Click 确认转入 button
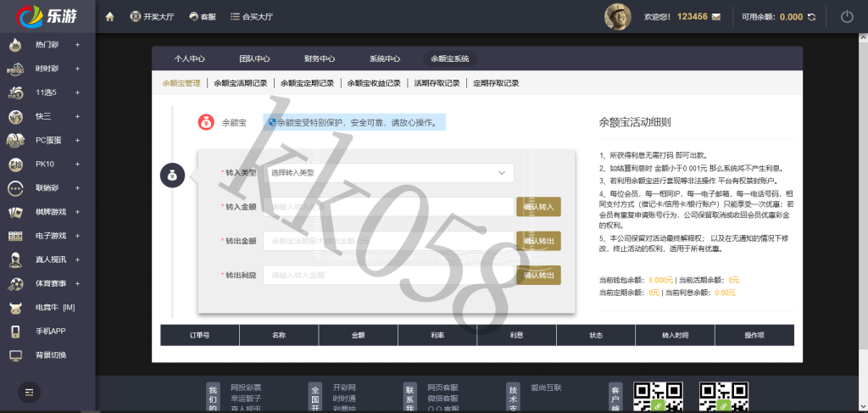 pyautogui.click(x=538, y=207)
